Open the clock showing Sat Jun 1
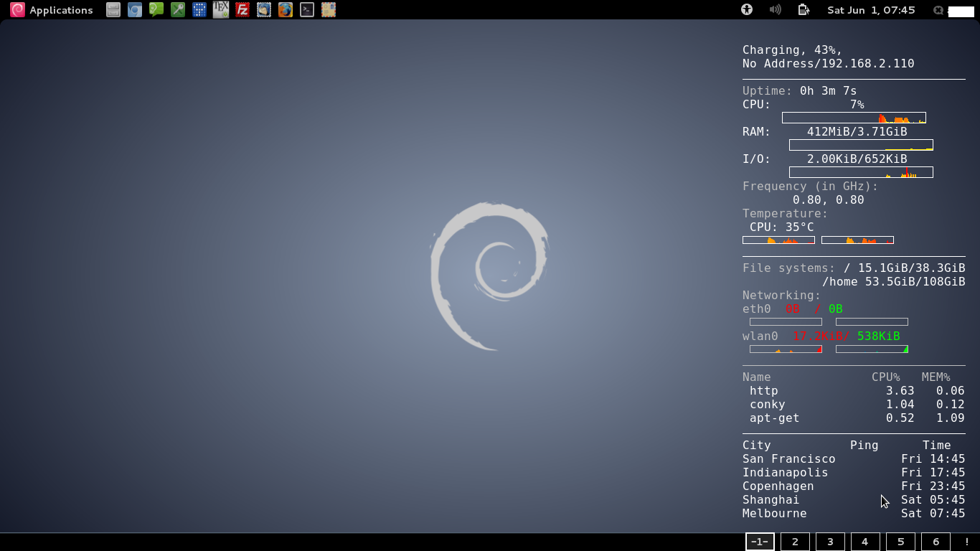 [x=870, y=9]
